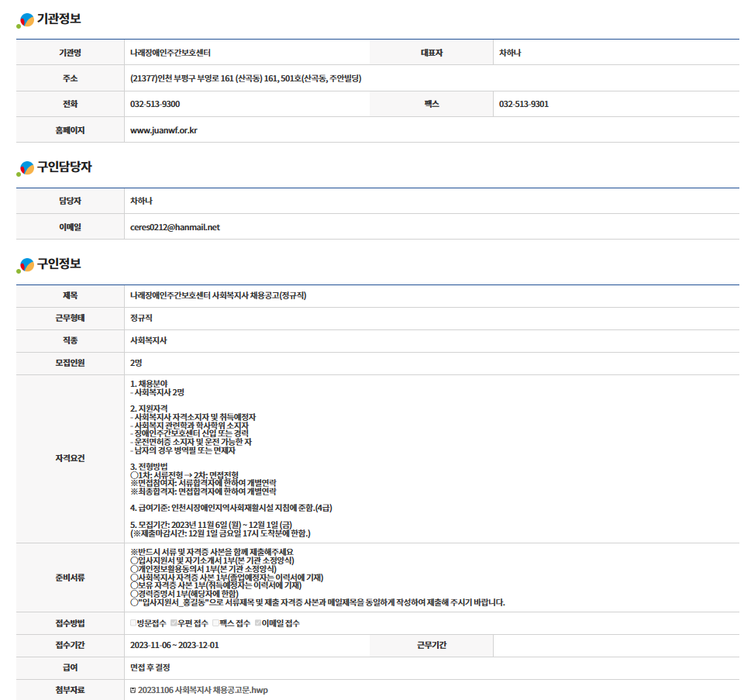Viewport: 751px width, 700px height.
Task: Click the phone number 032-513-9300
Action: 155,104
